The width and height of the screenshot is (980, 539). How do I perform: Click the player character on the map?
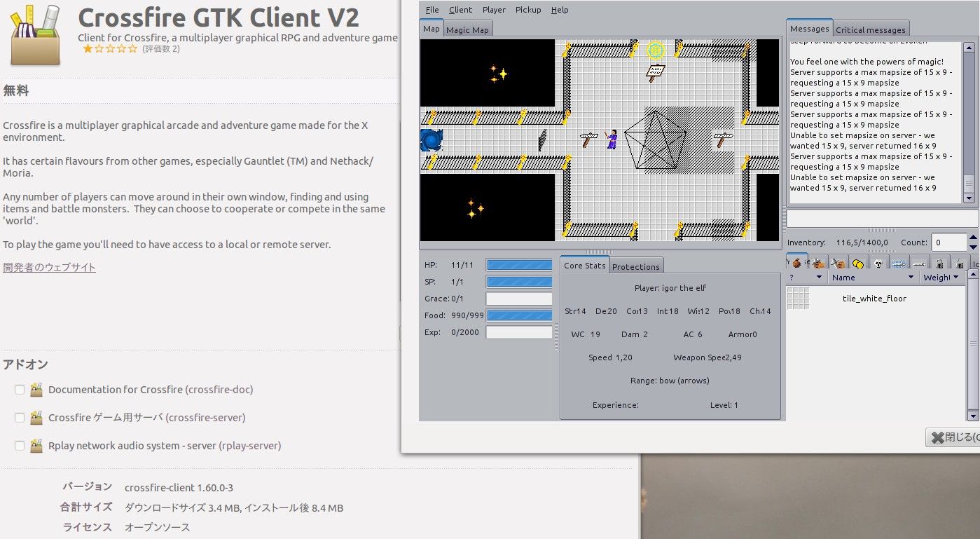coord(612,139)
